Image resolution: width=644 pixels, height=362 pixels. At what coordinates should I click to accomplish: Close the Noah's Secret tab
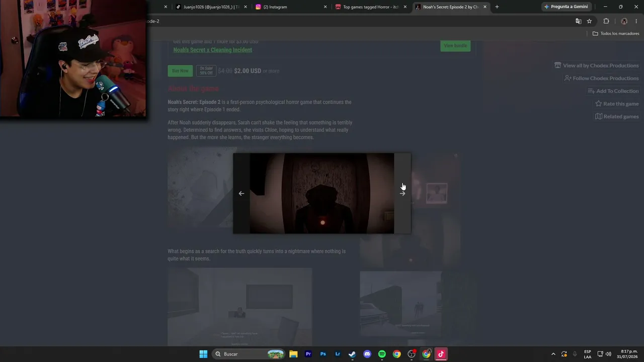[x=485, y=7]
